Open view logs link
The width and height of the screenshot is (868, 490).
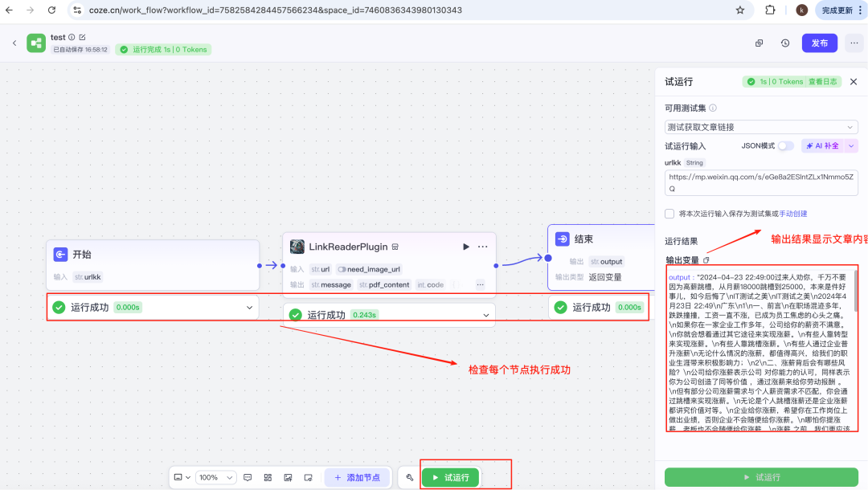coord(823,82)
